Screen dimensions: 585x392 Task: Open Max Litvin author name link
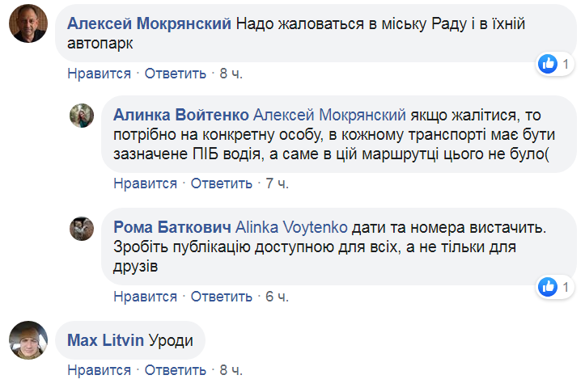(106, 340)
